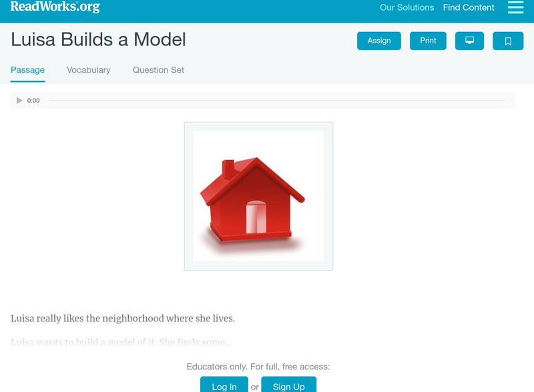
Task: Switch to the Vocabulary tab
Action: (x=88, y=69)
